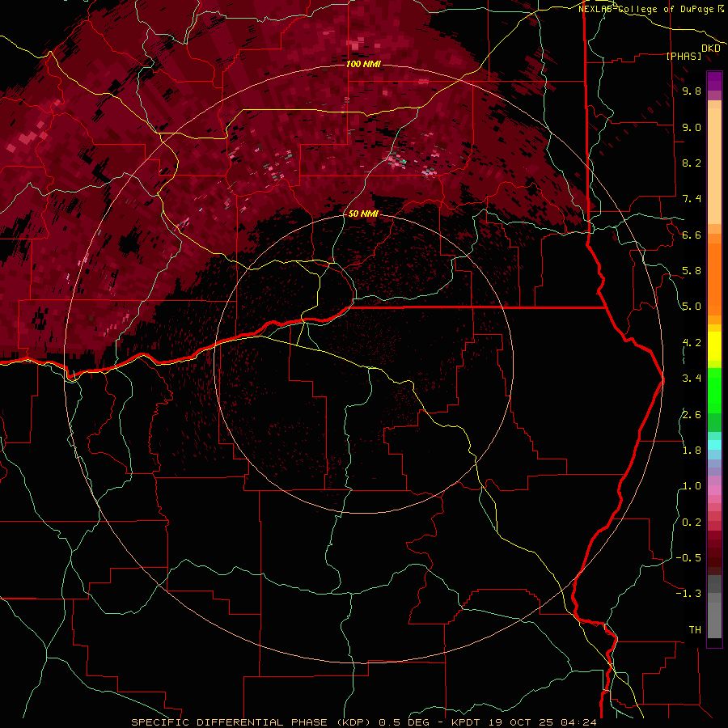Click the 1.0 value on color scale
This screenshot has width=728, height=728.
pos(692,486)
